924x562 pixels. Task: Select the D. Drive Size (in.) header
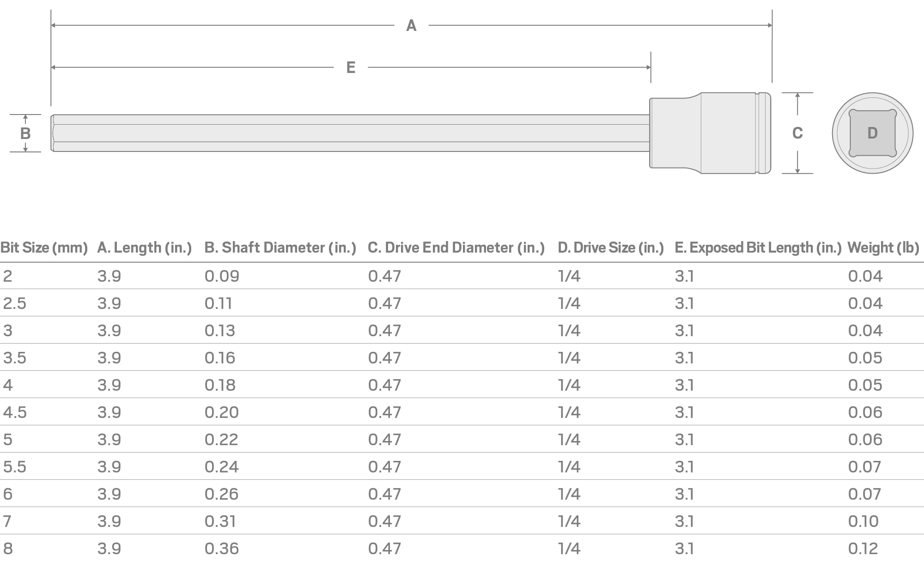pyautogui.click(x=611, y=248)
